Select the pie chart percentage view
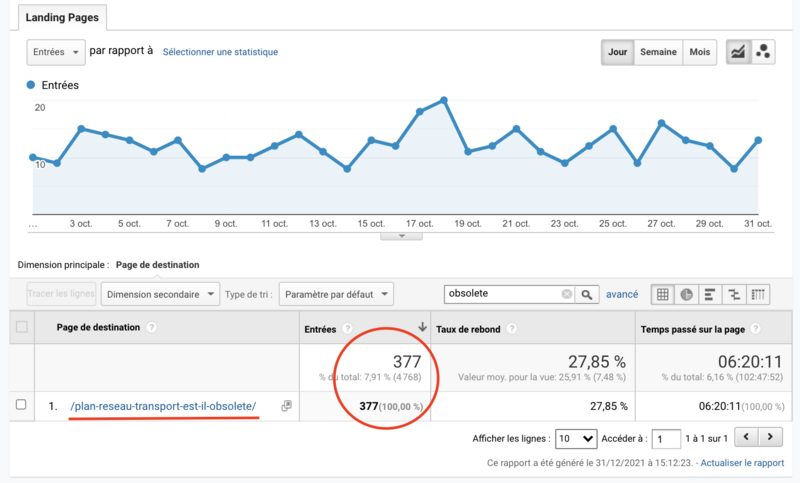800x483 pixels. pos(686,294)
